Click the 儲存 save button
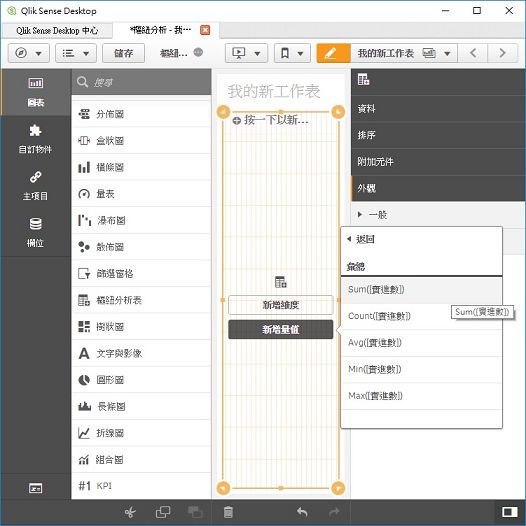The width and height of the screenshot is (526, 526). coord(123,53)
